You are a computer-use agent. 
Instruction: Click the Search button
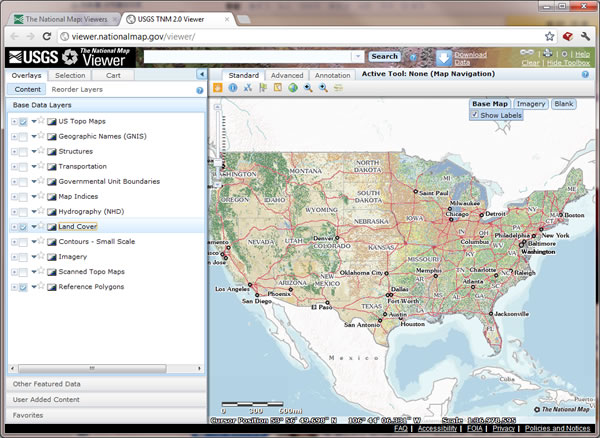tap(385, 57)
